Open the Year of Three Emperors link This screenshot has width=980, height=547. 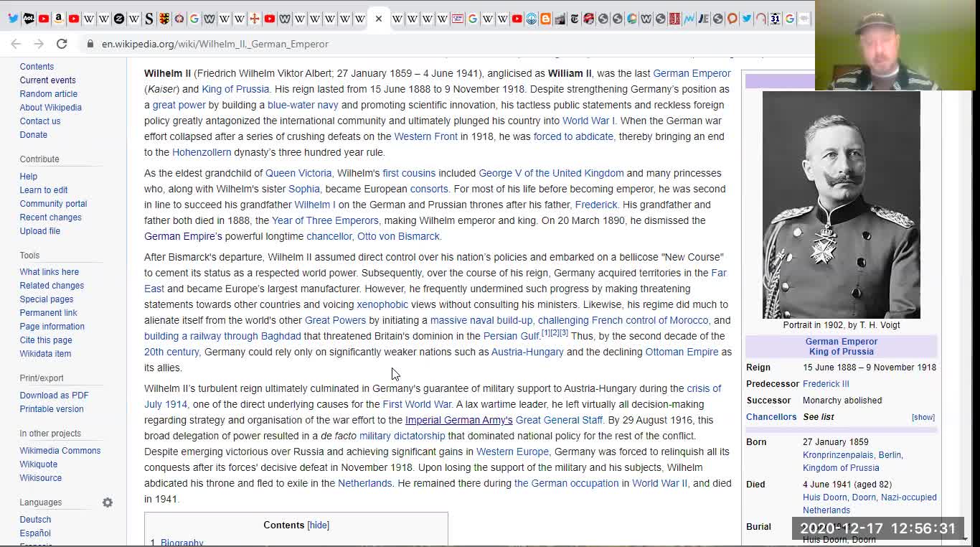(x=325, y=220)
